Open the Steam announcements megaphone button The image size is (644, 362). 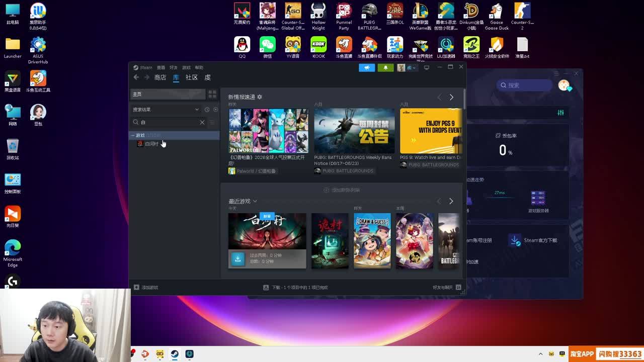[x=367, y=67]
